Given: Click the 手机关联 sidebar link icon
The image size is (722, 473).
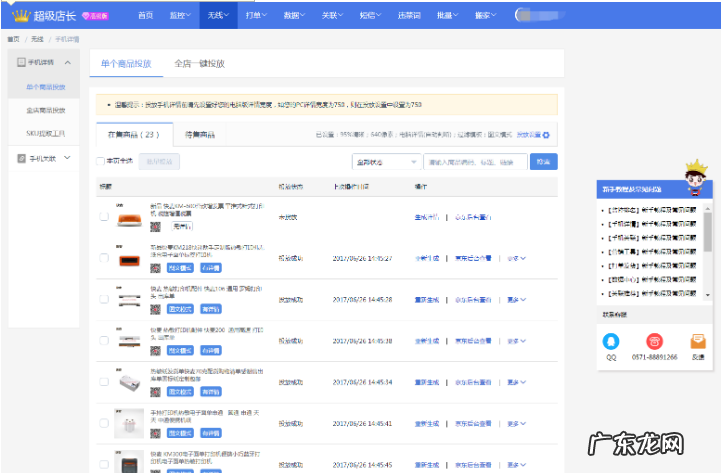Looking at the screenshot, I should coord(21,158).
